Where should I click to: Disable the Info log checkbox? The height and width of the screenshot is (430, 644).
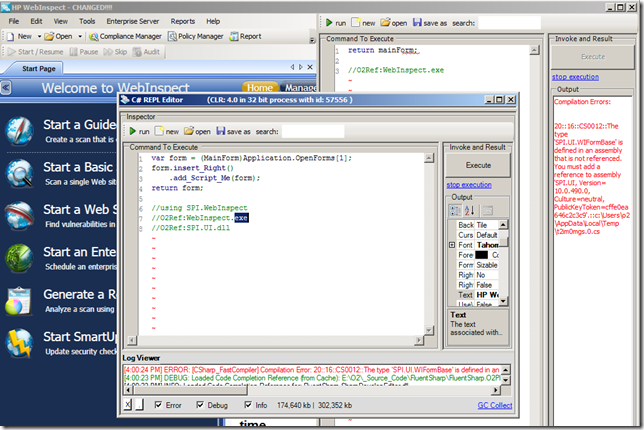coord(250,404)
